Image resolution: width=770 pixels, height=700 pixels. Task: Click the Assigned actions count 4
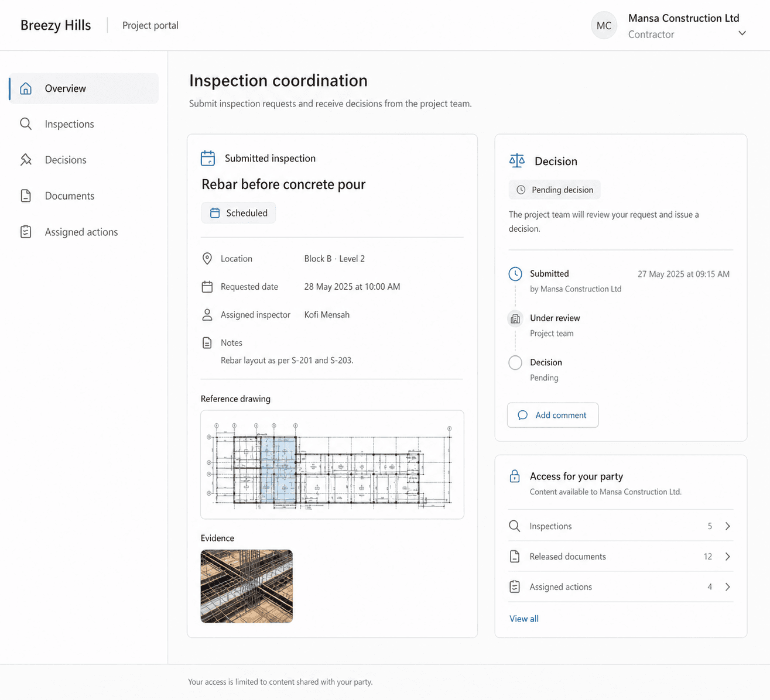[710, 587]
